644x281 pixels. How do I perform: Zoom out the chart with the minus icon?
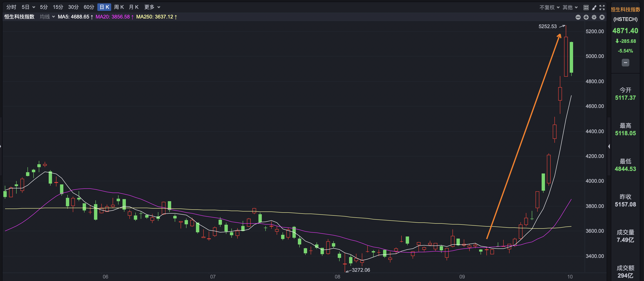click(x=578, y=17)
